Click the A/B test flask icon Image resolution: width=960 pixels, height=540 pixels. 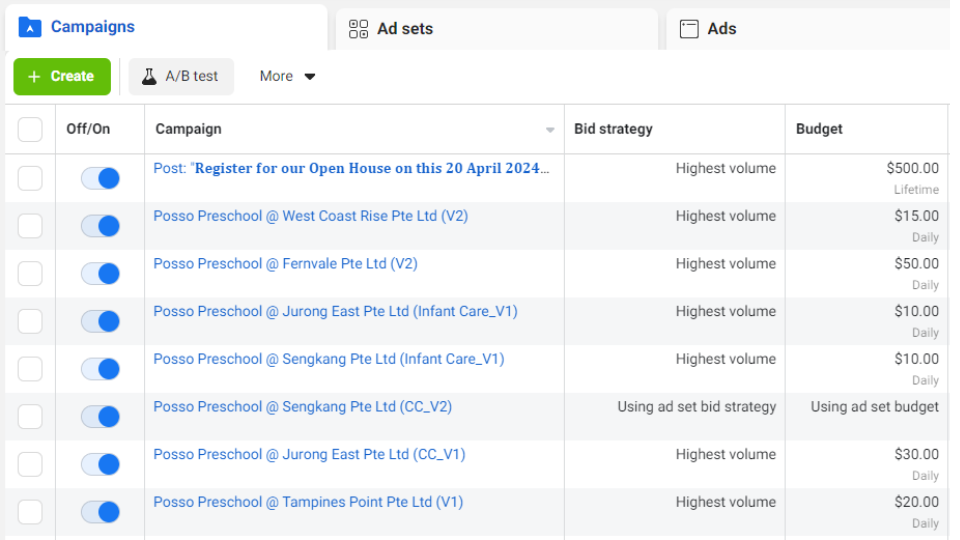(149, 77)
